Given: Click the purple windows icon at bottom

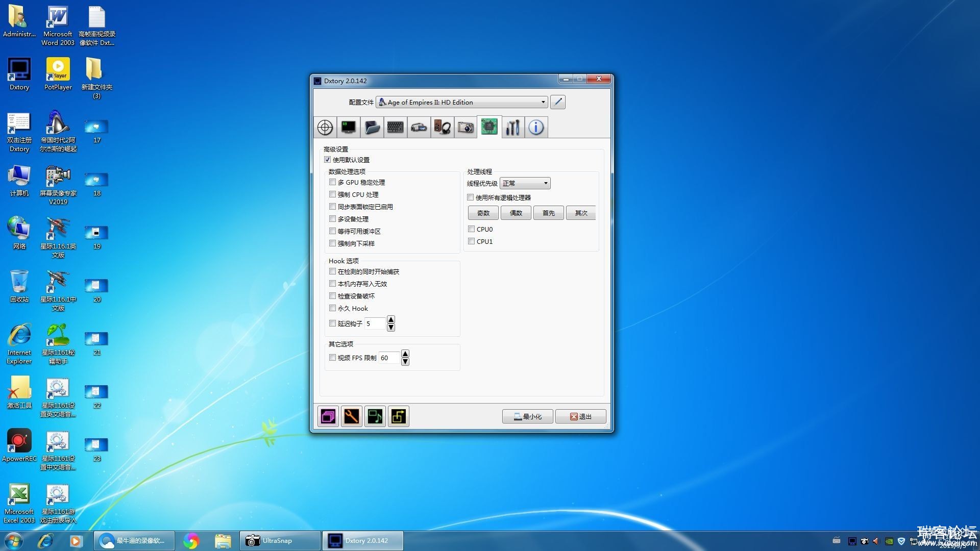Looking at the screenshot, I should point(328,416).
